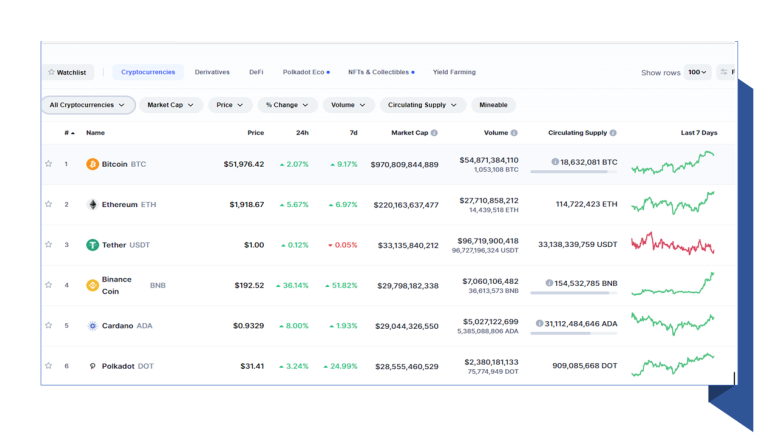Toggle the watchlist star for Polkadot
Image resolution: width=777 pixels, height=437 pixels.
click(49, 366)
